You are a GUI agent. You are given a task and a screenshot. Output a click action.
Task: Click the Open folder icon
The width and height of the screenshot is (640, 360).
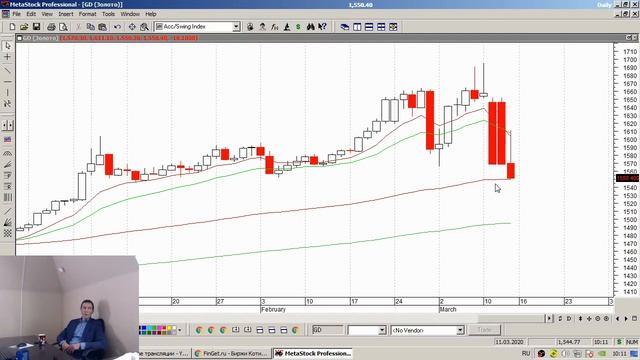(24, 27)
